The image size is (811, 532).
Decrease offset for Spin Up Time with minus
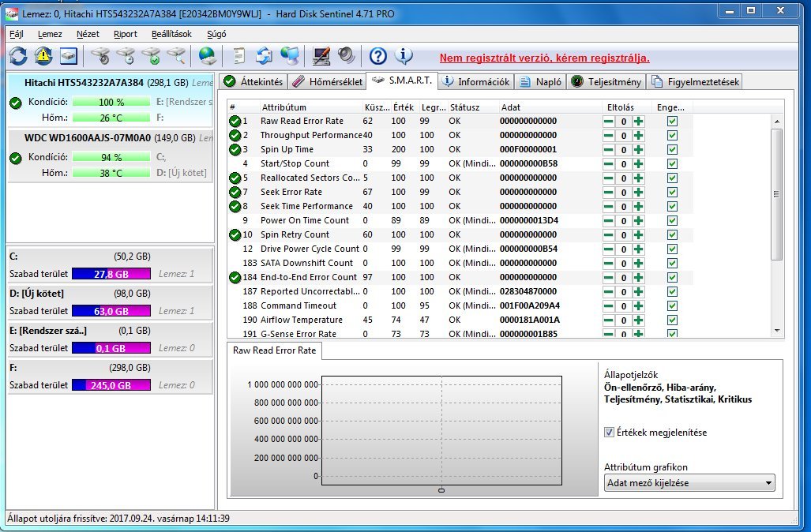[x=608, y=149]
